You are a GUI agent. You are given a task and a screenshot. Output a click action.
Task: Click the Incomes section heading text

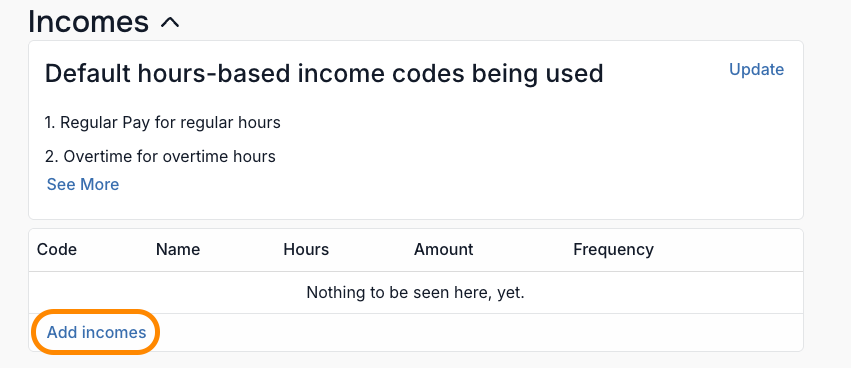coord(88,22)
